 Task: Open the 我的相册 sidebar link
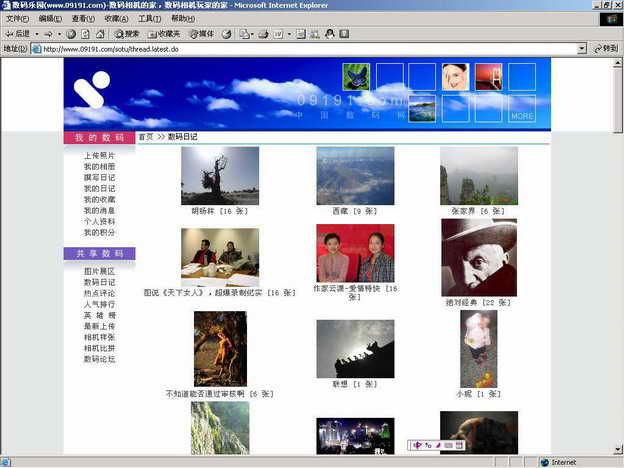click(99, 167)
